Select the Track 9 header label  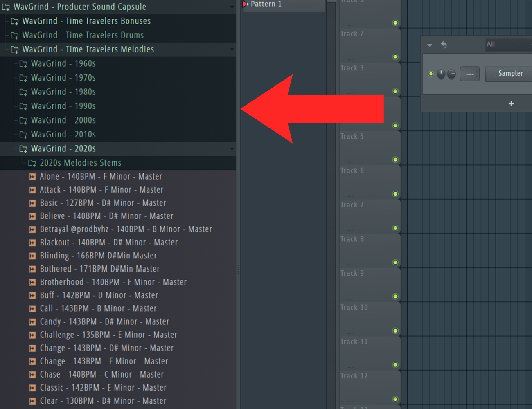(352, 273)
